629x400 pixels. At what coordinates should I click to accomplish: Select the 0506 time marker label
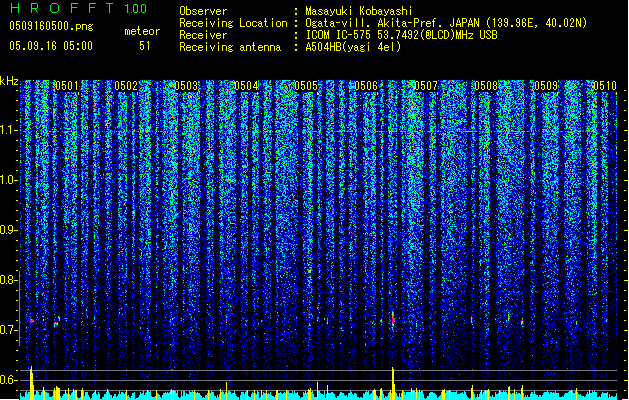click(x=366, y=86)
